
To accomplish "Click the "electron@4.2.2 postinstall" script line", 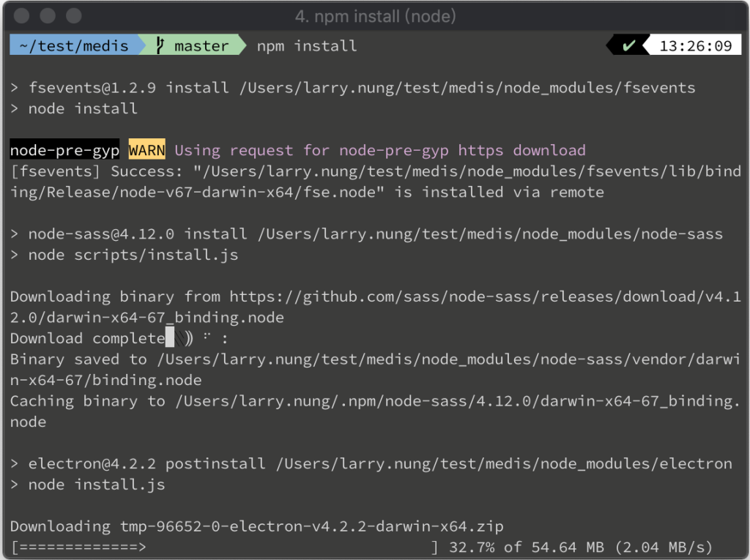I will tap(371, 463).
